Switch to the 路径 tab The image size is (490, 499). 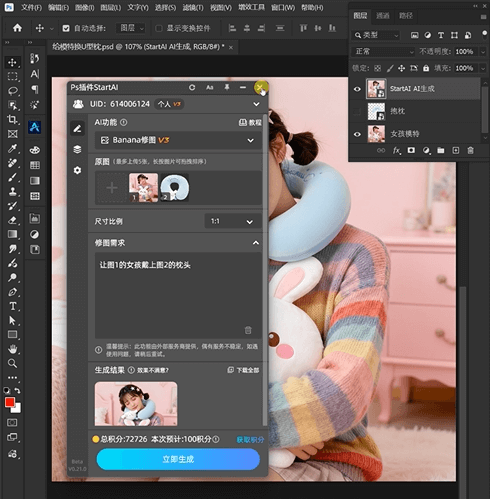(406, 16)
